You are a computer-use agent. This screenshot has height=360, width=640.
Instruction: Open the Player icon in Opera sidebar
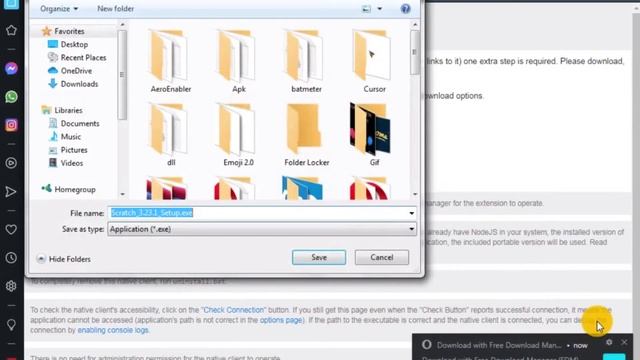point(11,163)
